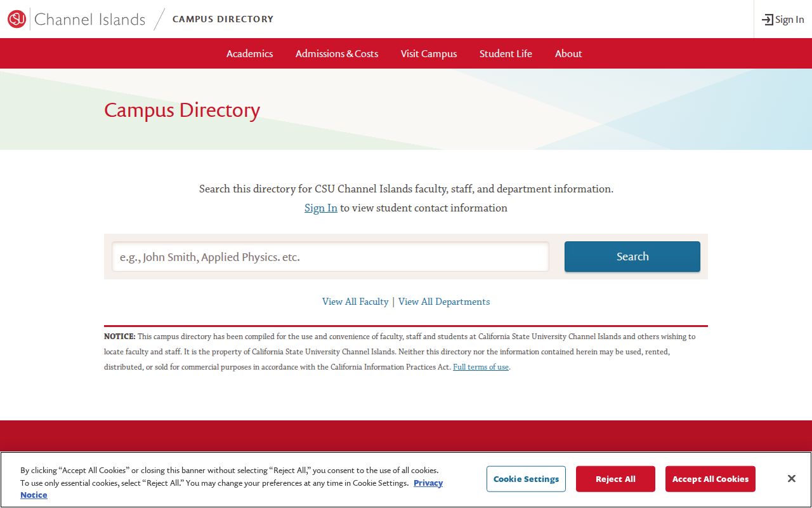Click the CSU Channel Islands logo
The image size is (812, 508).
(76, 19)
